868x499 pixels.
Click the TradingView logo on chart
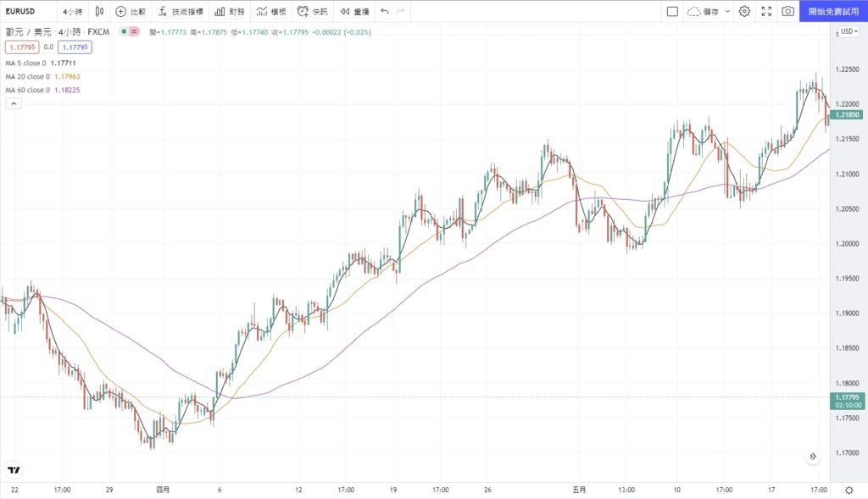coord(14,469)
